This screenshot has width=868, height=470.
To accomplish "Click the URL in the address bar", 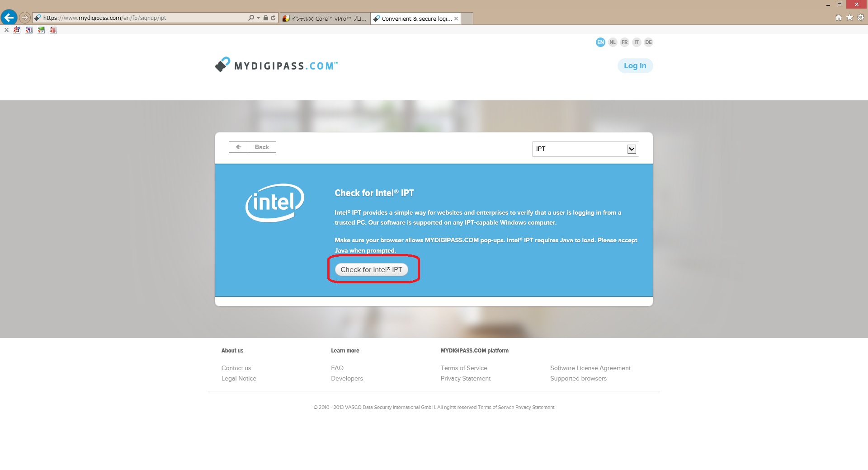I will [x=105, y=18].
